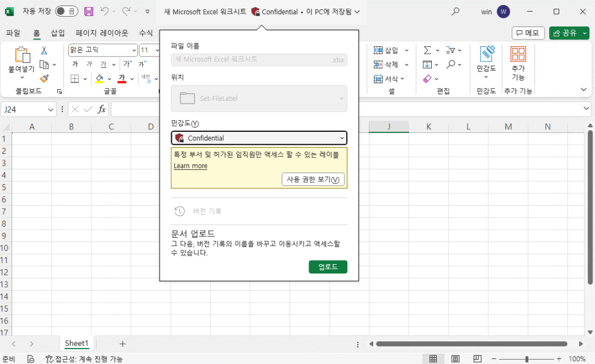
Task: Expand the formula bar chevron
Action: [586, 108]
